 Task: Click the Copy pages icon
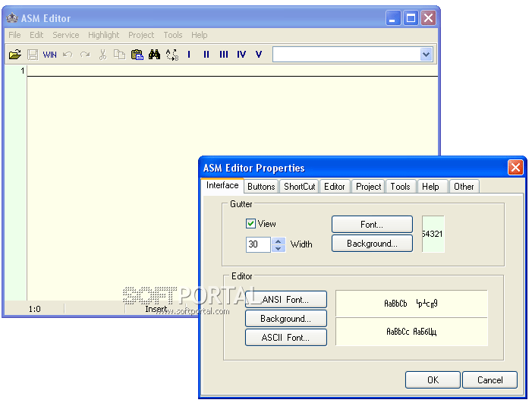click(x=119, y=55)
